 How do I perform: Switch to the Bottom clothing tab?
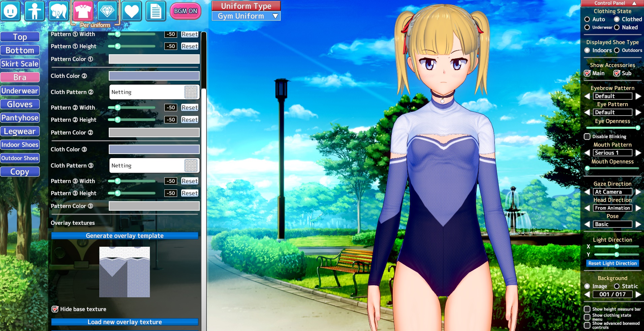pos(20,50)
